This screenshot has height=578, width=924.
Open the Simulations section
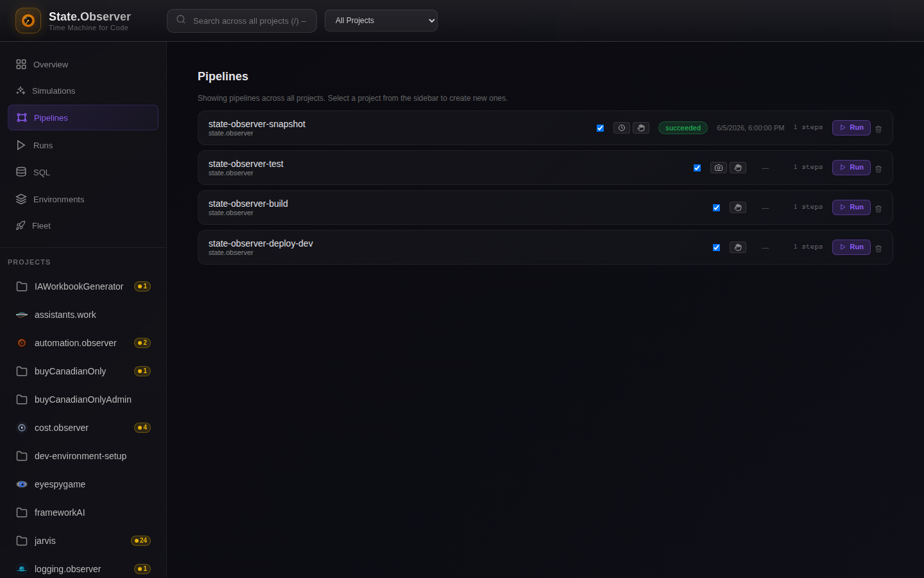click(83, 91)
